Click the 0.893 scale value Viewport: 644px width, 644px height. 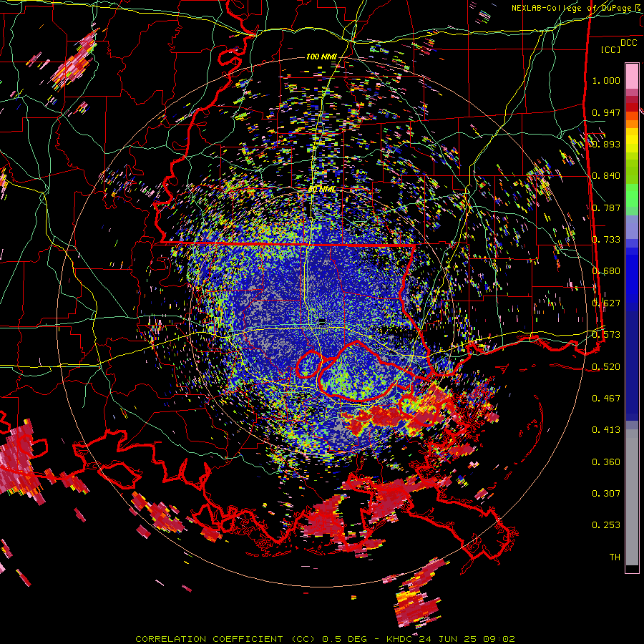[x=606, y=144]
